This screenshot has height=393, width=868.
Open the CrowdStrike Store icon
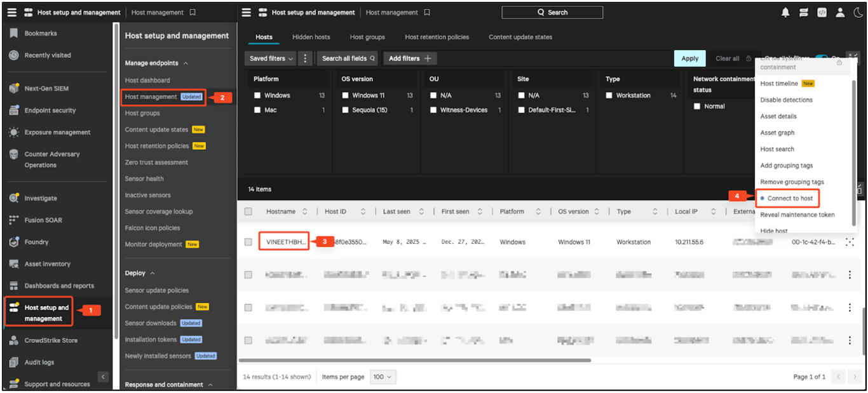(x=14, y=340)
